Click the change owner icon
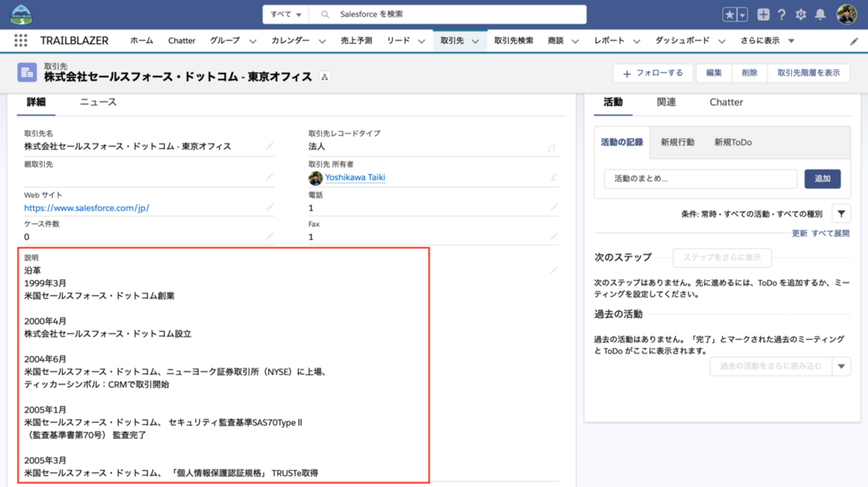868x487 pixels. click(554, 177)
